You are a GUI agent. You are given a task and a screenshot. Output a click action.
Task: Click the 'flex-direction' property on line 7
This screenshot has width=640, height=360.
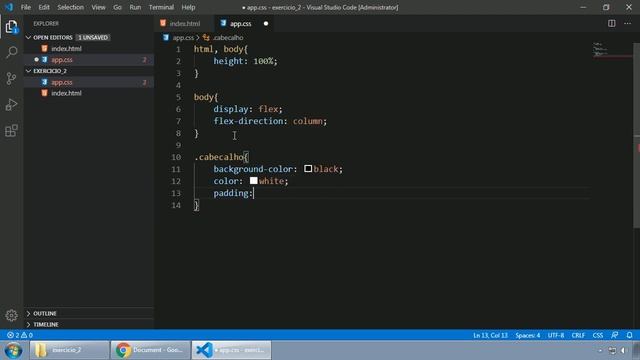(x=250, y=121)
